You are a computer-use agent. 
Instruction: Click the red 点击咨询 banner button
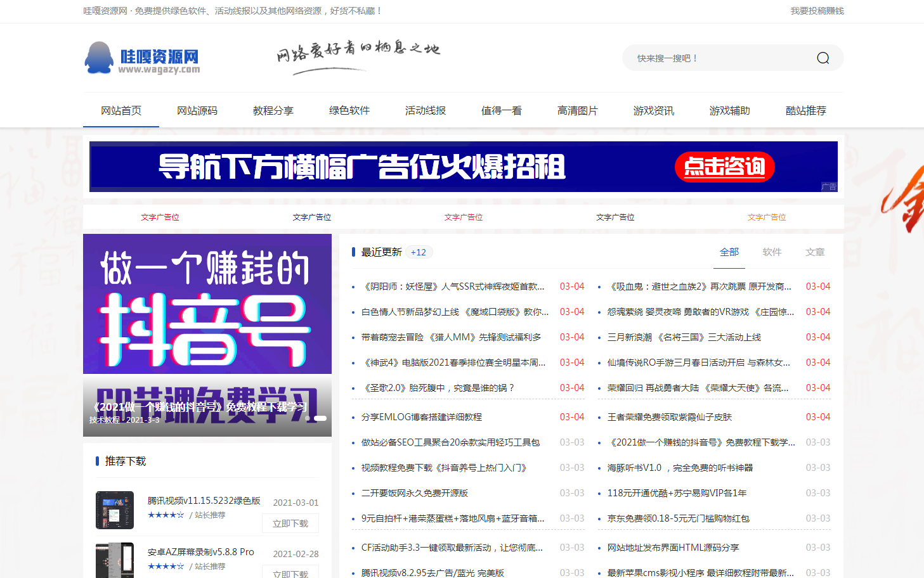click(724, 167)
